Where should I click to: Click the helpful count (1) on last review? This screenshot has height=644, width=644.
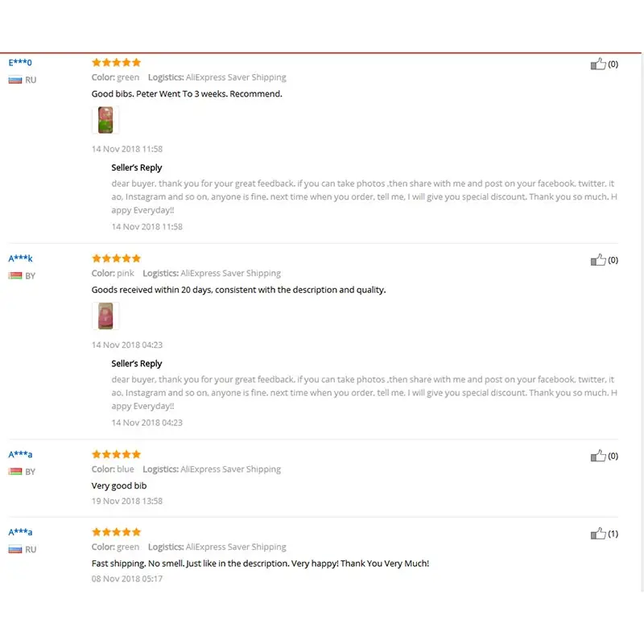click(x=613, y=534)
